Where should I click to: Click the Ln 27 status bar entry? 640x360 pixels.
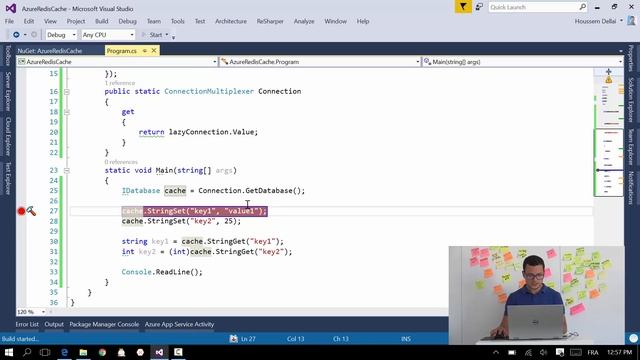point(248,339)
